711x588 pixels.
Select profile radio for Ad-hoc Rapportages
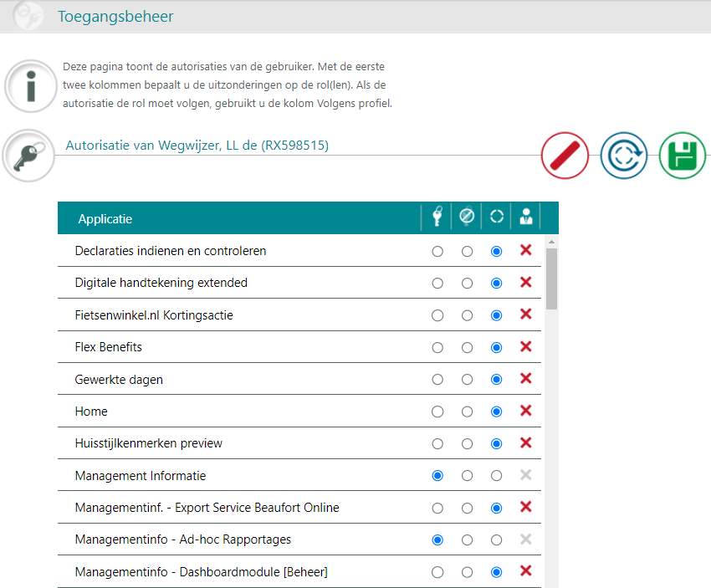click(x=497, y=540)
